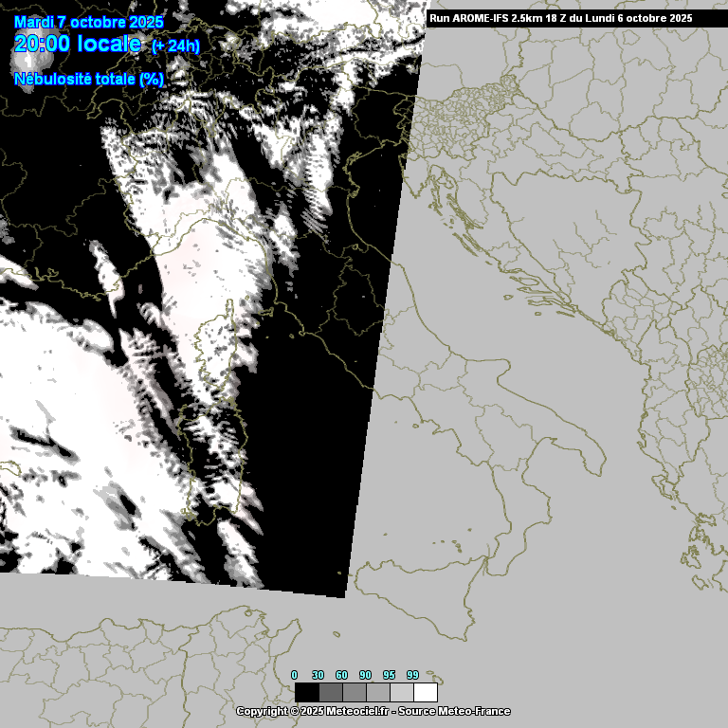728x728 pixels.
Task: Click the legend label "99"
Action: pyautogui.click(x=412, y=675)
